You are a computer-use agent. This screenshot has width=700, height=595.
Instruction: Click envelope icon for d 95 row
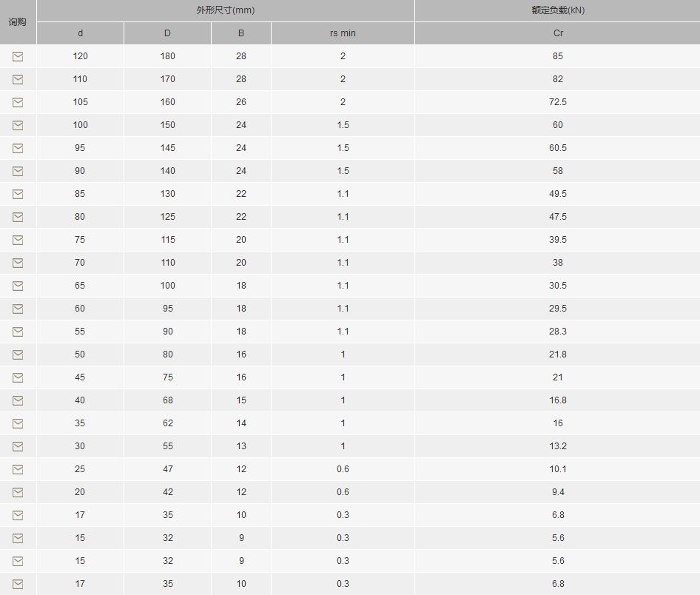(18, 148)
